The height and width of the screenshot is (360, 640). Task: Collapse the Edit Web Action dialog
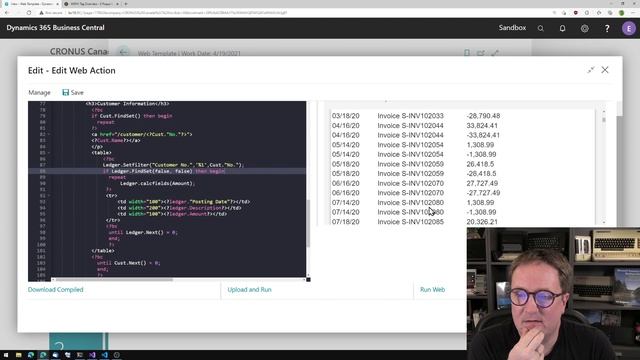coord(591,70)
